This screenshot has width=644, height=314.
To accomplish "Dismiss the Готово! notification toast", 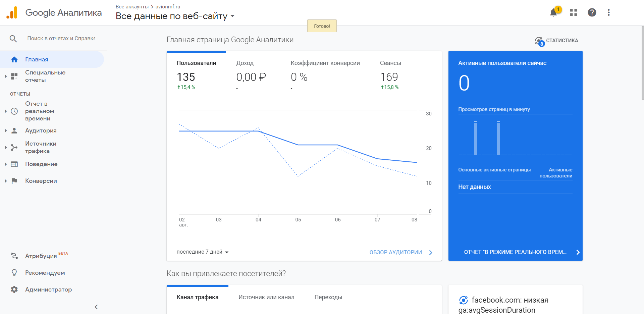I will point(322,26).
